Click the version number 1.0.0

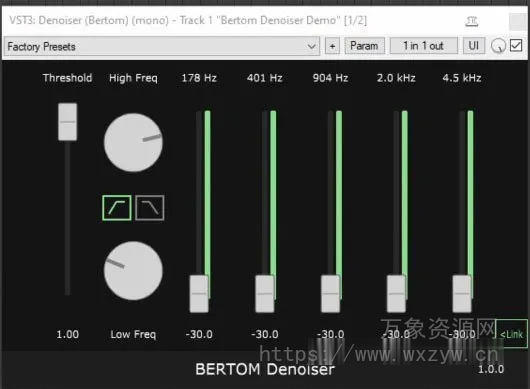(x=491, y=369)
